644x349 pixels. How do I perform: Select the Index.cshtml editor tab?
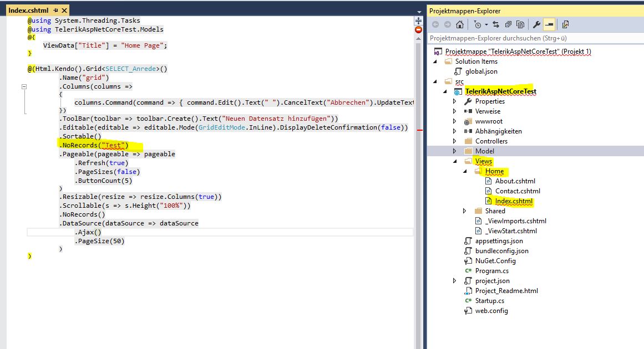28,11
